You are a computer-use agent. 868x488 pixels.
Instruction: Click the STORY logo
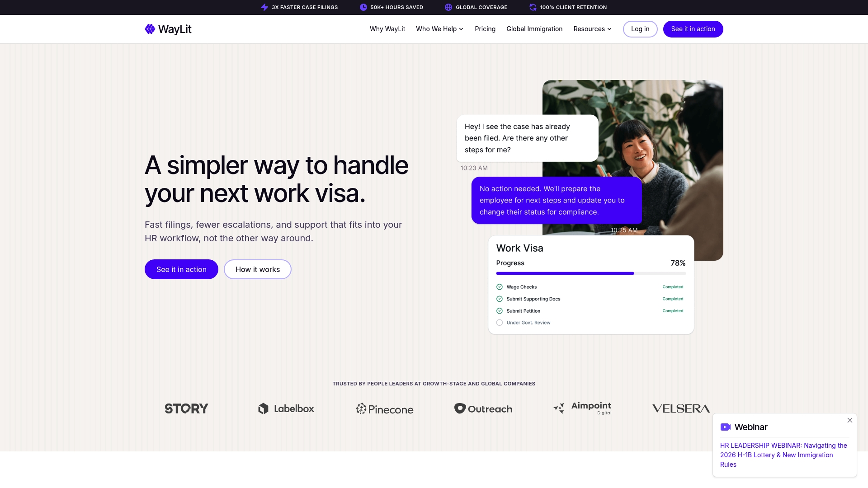[186, 408]
